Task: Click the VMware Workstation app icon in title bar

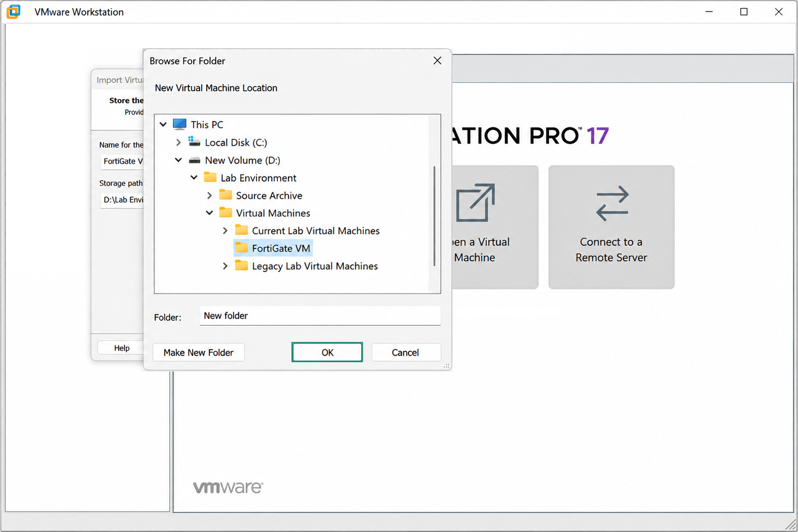Action: (x=14, y=11)
